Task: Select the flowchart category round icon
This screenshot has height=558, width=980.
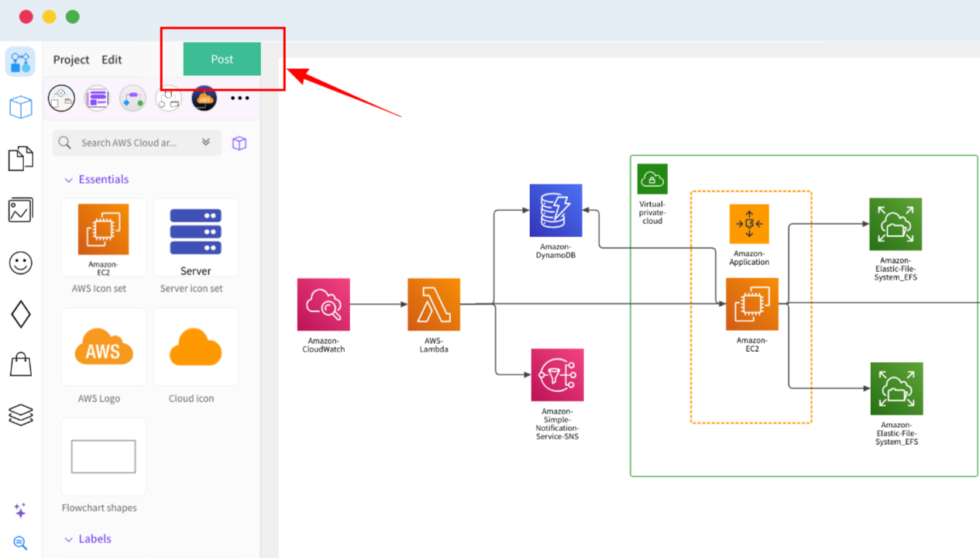Action: 132,98
